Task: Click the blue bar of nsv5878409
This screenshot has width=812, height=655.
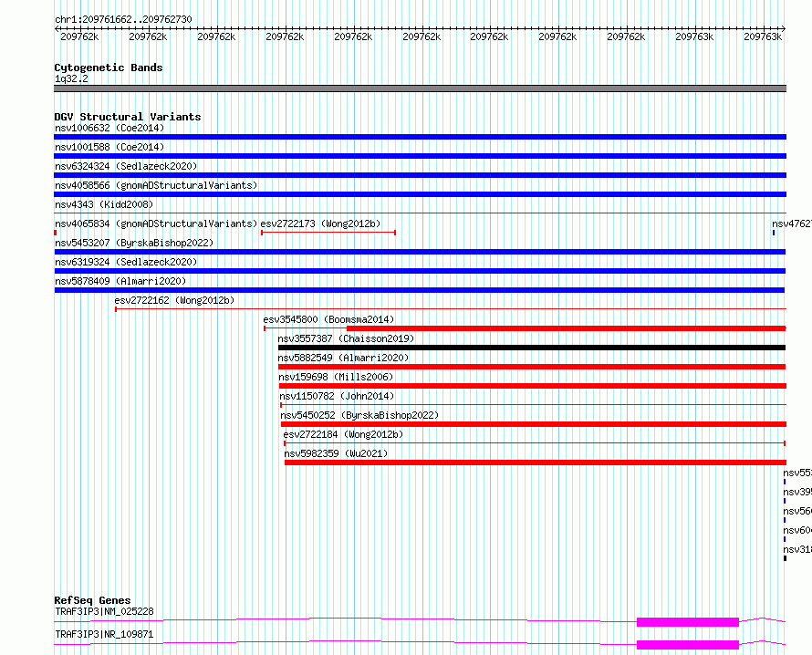Action: [420, 290]
